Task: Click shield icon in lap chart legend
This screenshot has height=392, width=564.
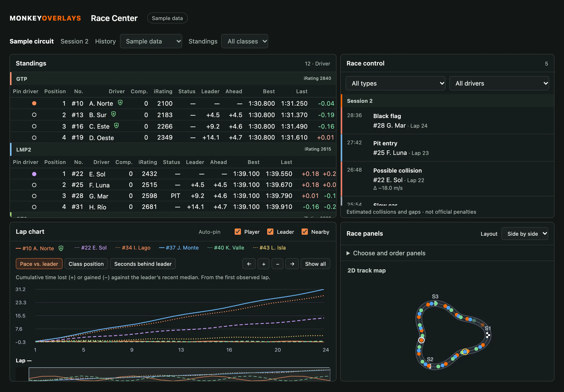Action: [x=61, y=248]
